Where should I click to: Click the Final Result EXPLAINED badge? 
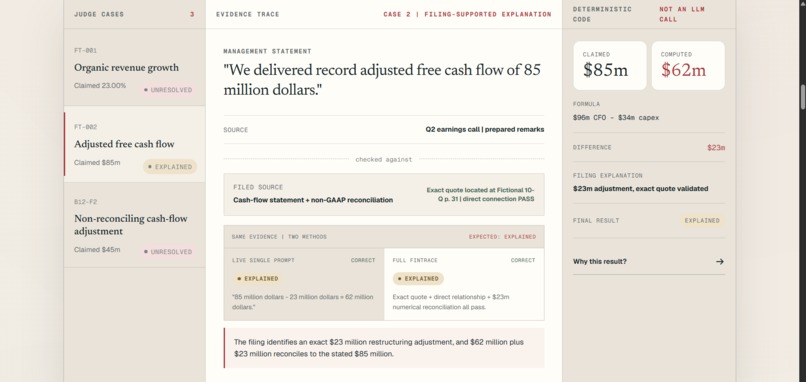(x=702, y=221)
